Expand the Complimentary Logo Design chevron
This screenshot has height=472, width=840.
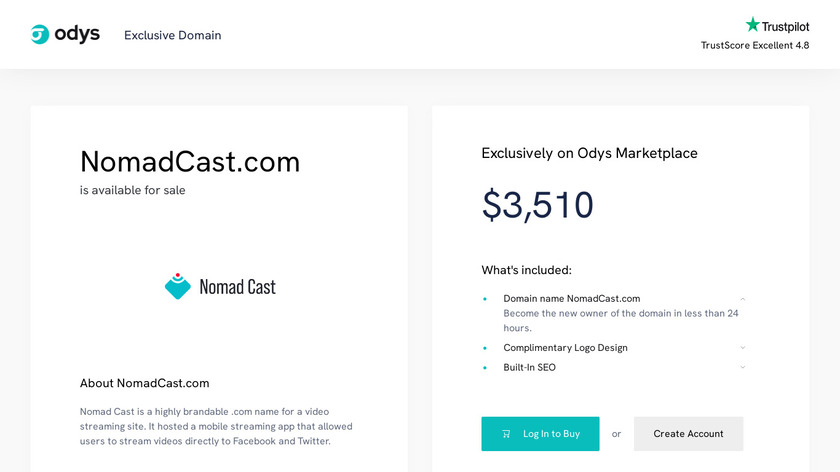[x=743, y=348]
